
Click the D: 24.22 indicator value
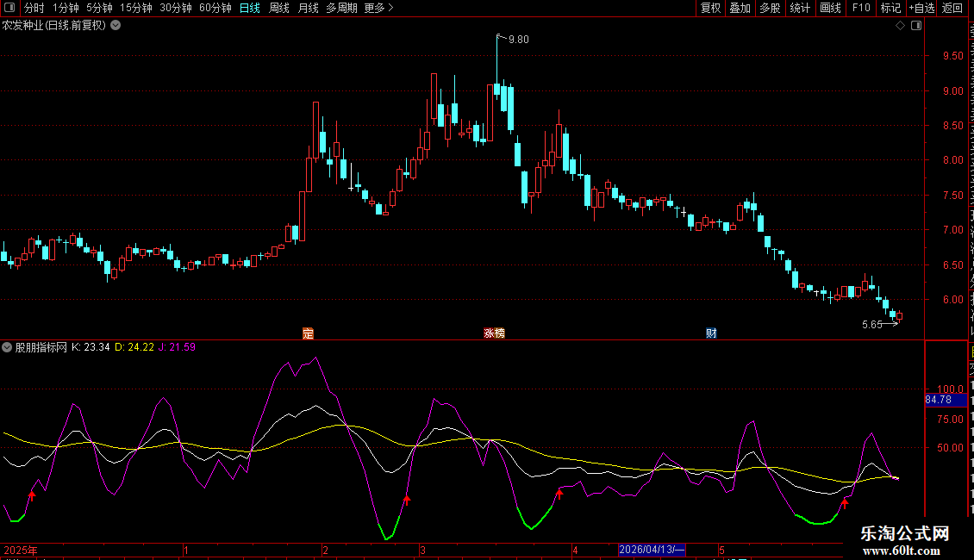[134, 348]
